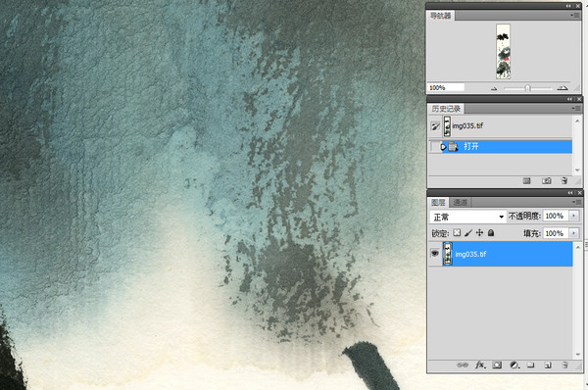
Task: Create new snapshot camera icon in History
Action: (547, 180)
